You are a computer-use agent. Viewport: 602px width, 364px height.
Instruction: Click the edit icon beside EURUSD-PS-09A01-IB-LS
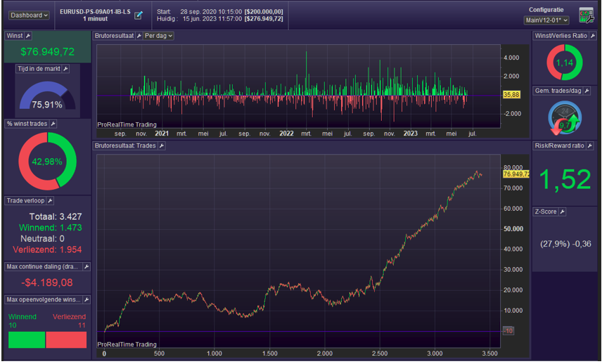[139, 15]
